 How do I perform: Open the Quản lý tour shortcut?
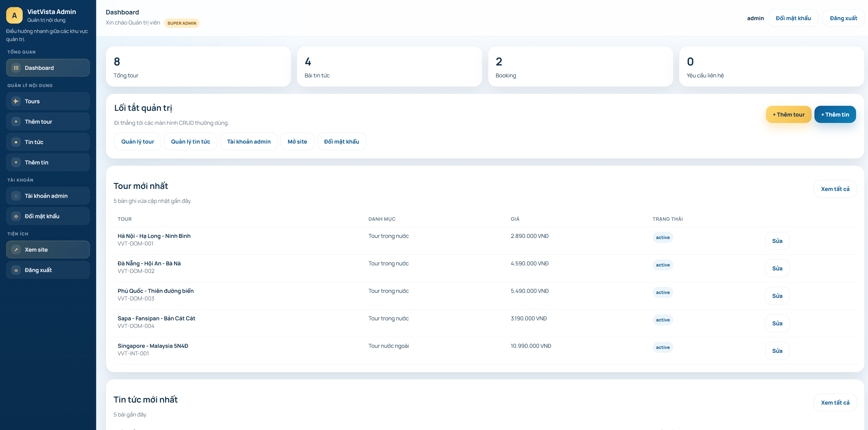coord(137,142)
